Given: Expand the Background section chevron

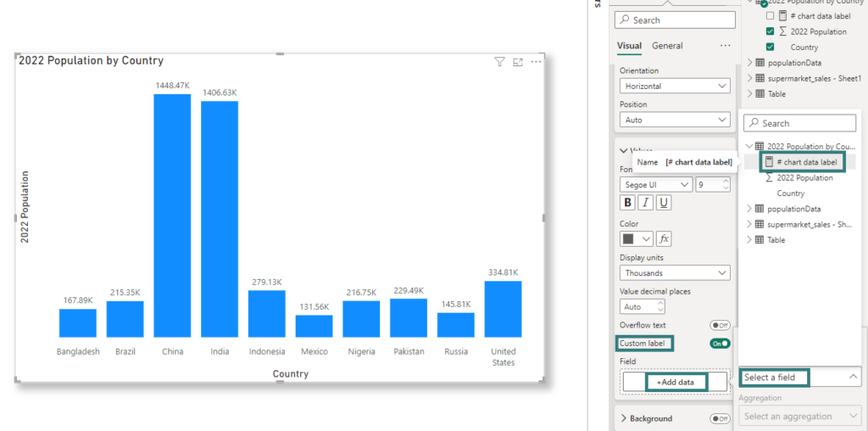Looking at the screenshot, I should [x=624, y=418].
